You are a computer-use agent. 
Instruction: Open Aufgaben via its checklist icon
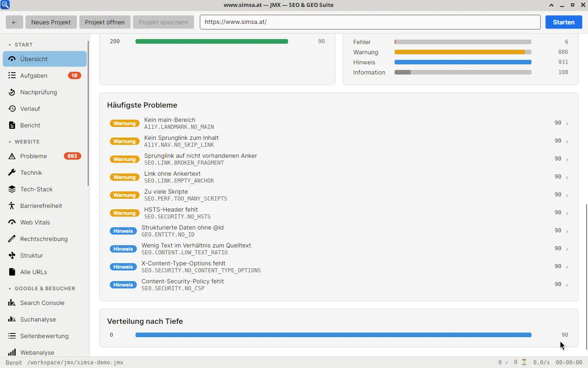click(12, 75)
